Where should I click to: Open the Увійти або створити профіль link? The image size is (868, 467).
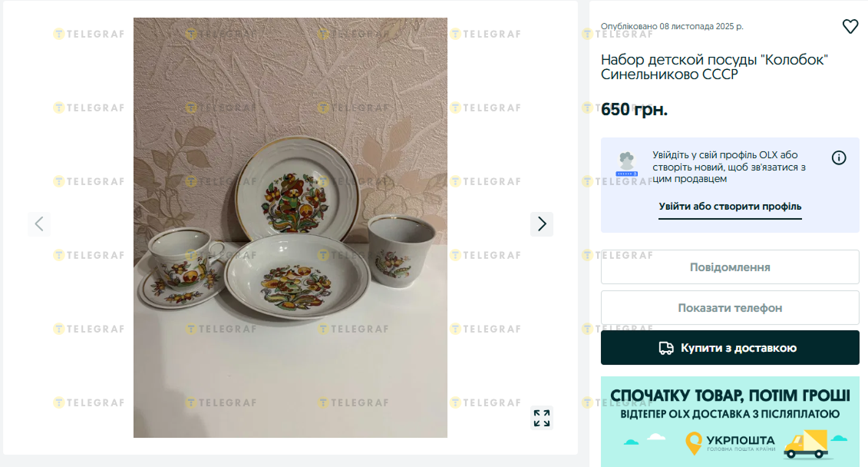730,207
